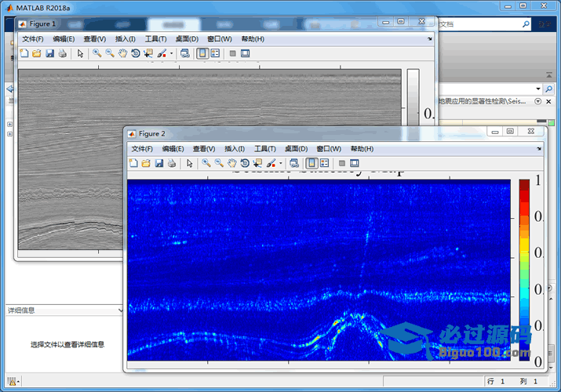Toggle Insert Legend button in Figure 2 toolbar
Image resolution: width=561 pixels, height=392 pixels.
[324, 163]
